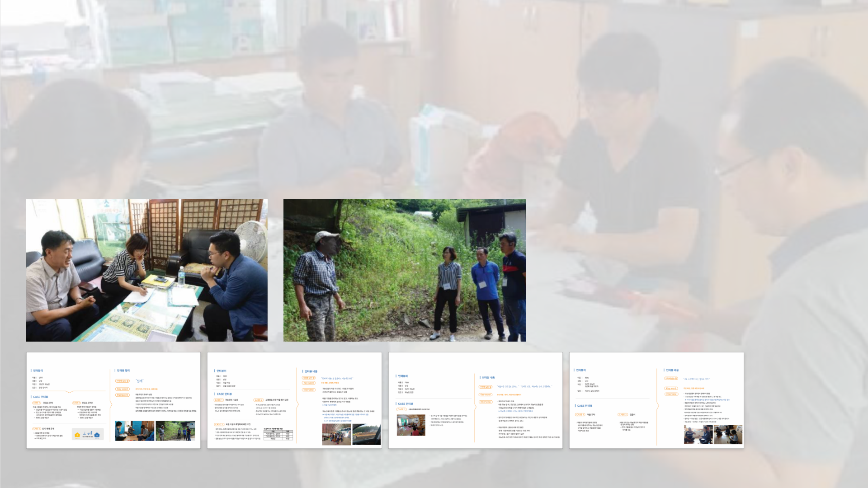Click the CASE 2 label in second slide
This screenshot has height=488, width=868.
pyautogui.click(x=258, y=400)
